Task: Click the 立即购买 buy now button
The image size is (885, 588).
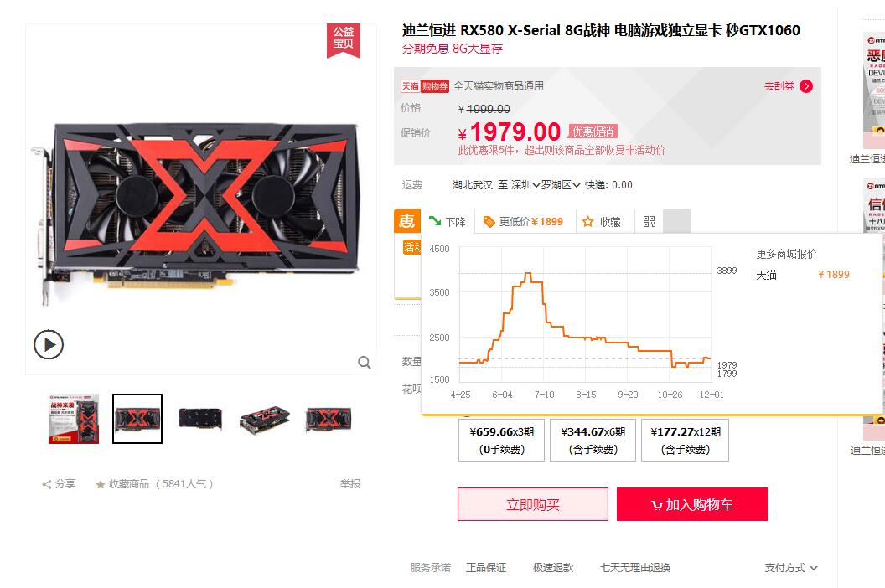Action: (533, 504)
